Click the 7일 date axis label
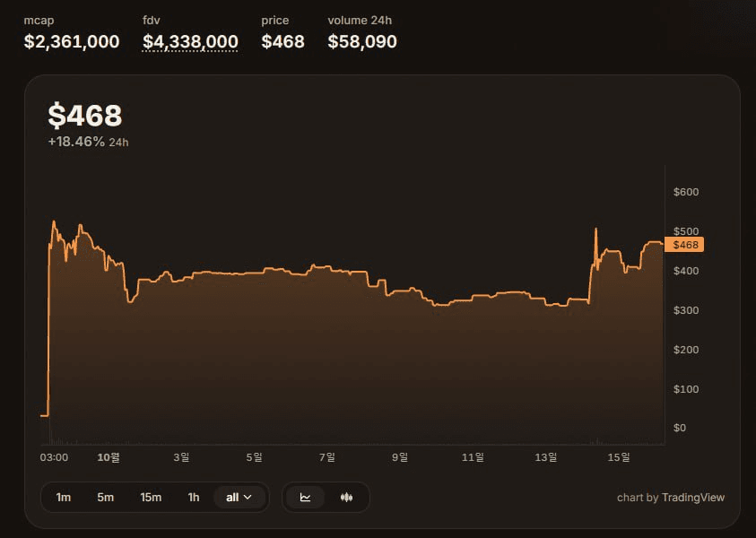This screenshot has width=756, height=538. click(x=327, y=457)
